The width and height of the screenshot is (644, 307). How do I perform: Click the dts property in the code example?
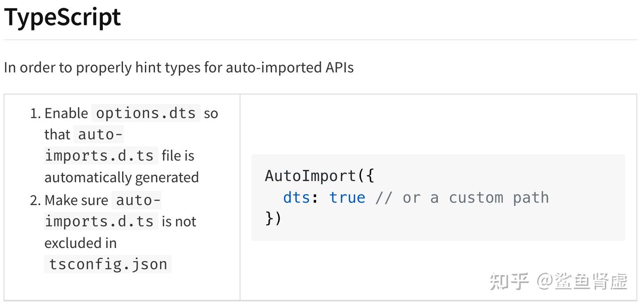coord(296,197)
